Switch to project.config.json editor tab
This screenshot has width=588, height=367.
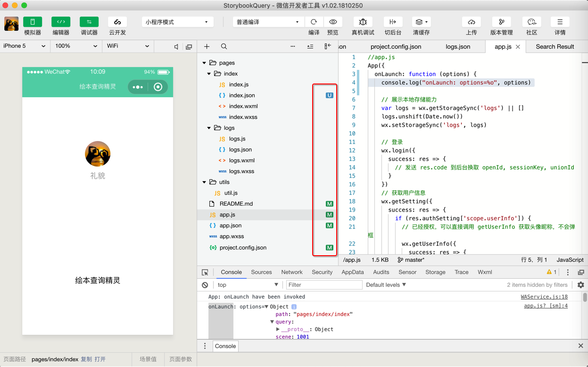tap(396, 47)
